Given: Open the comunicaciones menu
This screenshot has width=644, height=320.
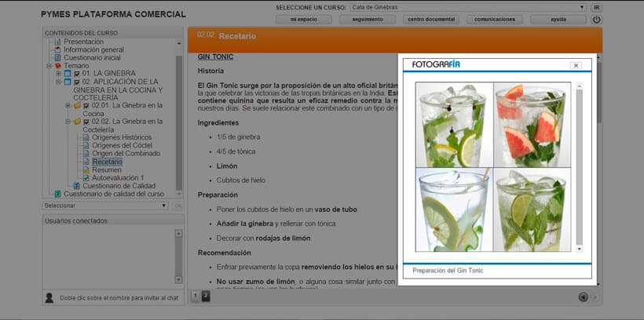Looking at the screenshot, I should 495,20.
